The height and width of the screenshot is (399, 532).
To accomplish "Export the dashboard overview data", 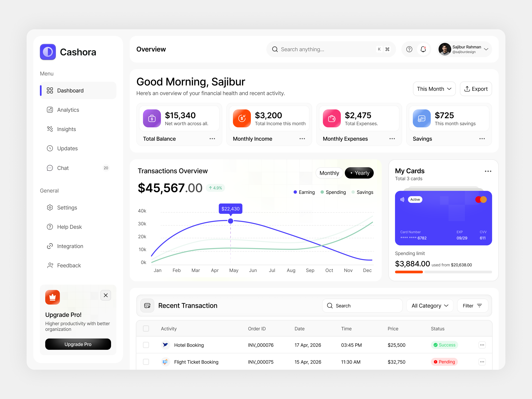I will (476, 89).
